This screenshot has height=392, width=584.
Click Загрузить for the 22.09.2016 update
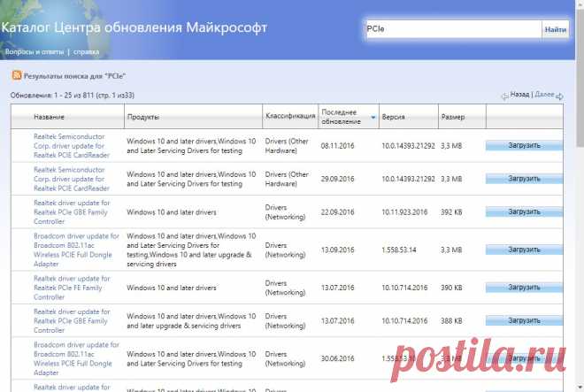tap(524, 211)
